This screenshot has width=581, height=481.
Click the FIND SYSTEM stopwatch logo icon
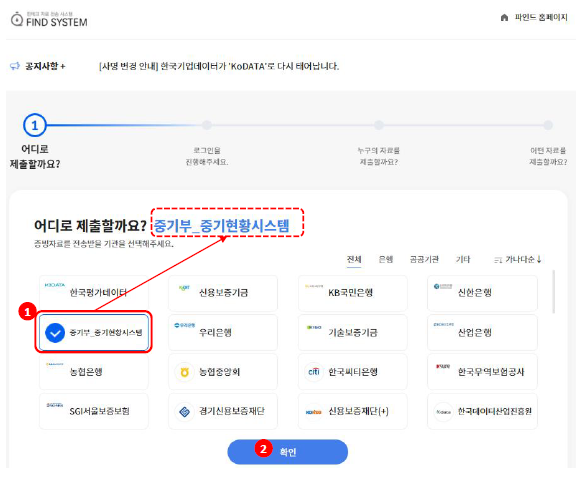(x=17, y=19)
